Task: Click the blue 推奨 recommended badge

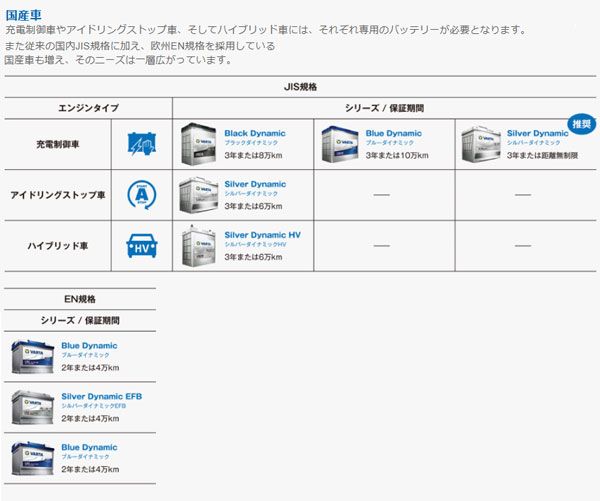Action: coord(581,125)
